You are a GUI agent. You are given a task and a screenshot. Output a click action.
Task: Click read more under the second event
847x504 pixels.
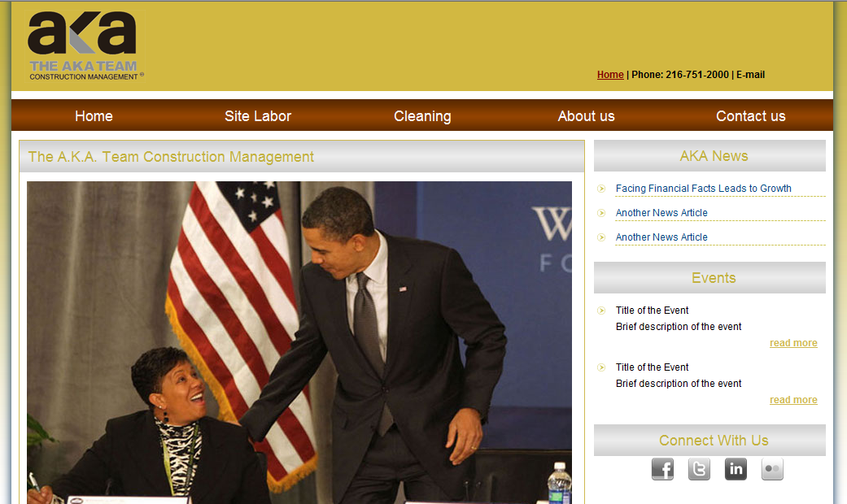point(792,399)
